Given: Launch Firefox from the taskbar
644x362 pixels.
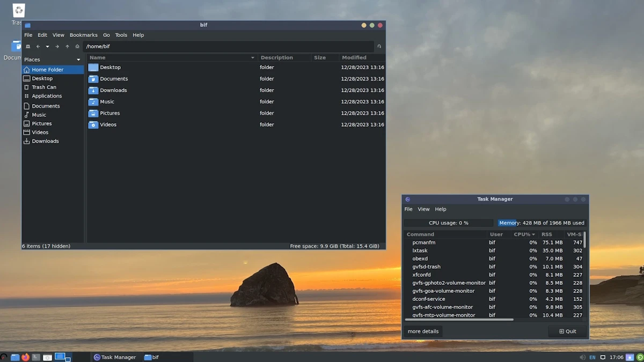Looking at the screenshot, I should pyautogui.click(x=25, y=357).
